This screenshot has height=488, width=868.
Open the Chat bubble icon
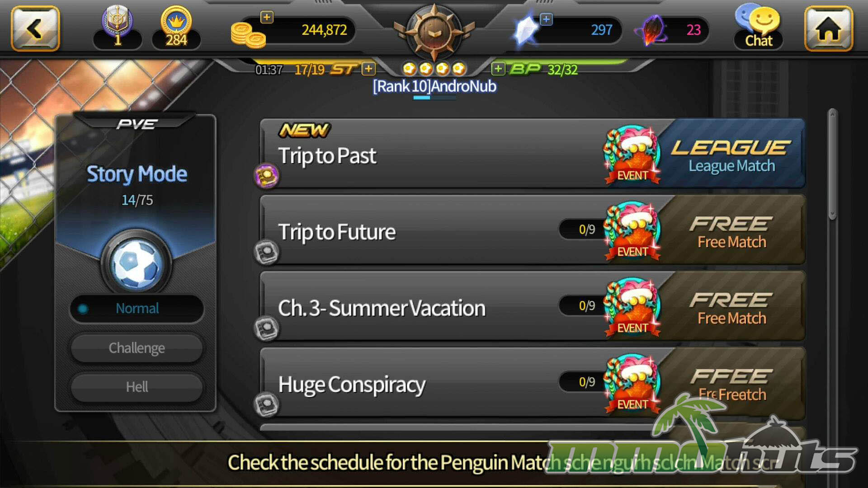click(x=758, y=27)
